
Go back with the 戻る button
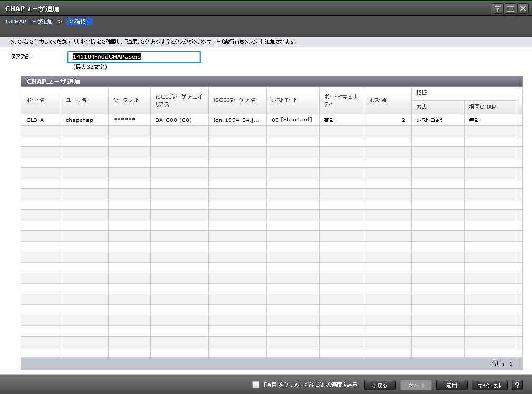379,385
